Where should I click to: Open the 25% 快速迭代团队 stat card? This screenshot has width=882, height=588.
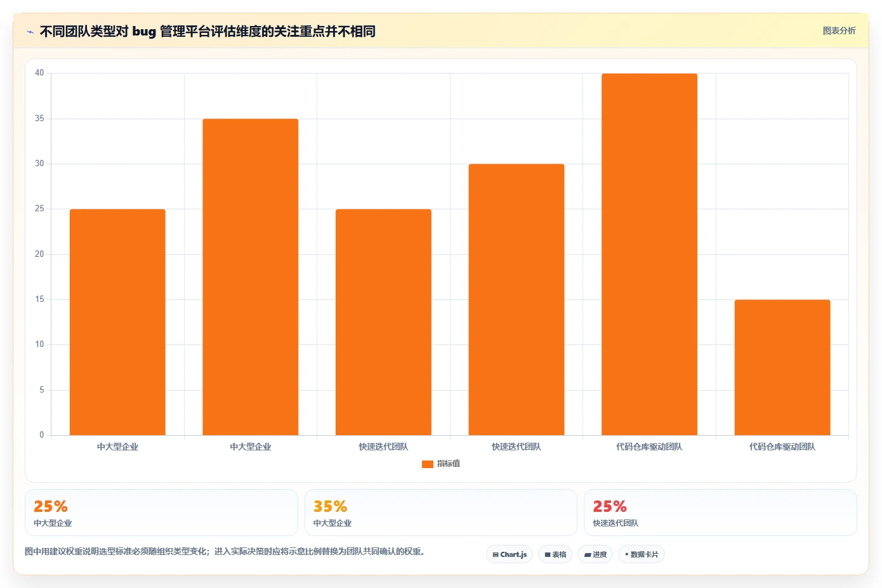point(720,513)
